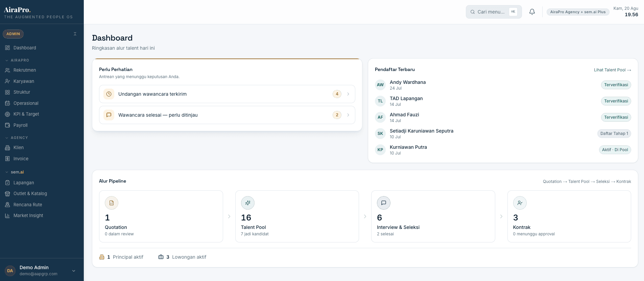The height and width of the screenshot is (281, 644).
Task: Click the Outlet & Katalog store icon
Action: 7,193
